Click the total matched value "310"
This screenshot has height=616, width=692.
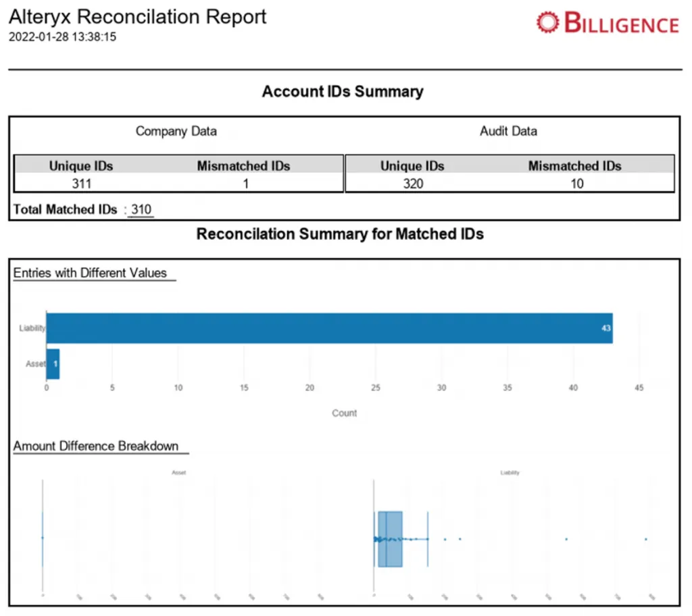point(141,209)
